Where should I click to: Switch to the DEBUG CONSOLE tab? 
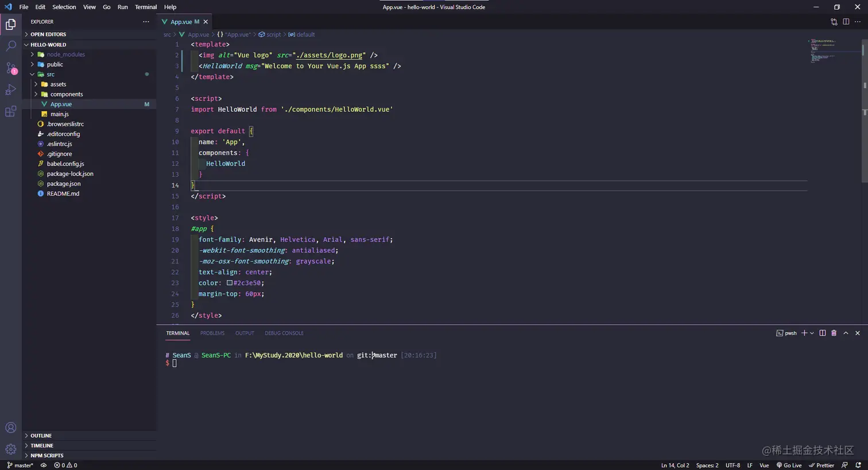point(284,333)
